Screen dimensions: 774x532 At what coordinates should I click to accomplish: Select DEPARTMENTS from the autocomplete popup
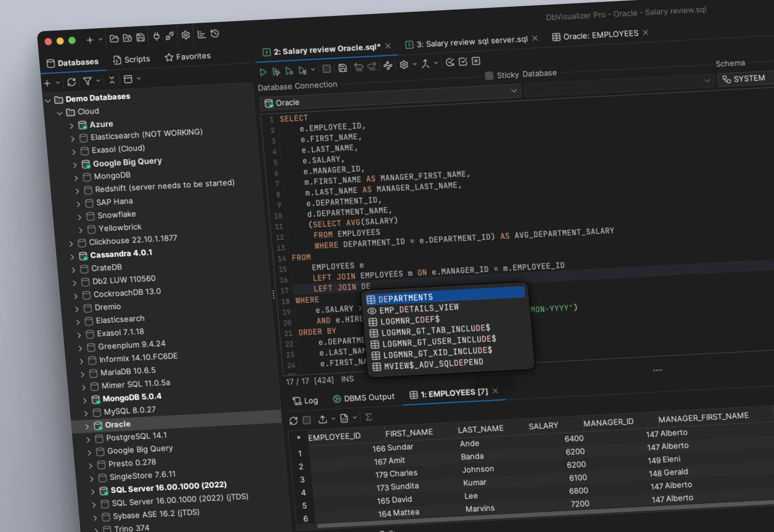405,297
